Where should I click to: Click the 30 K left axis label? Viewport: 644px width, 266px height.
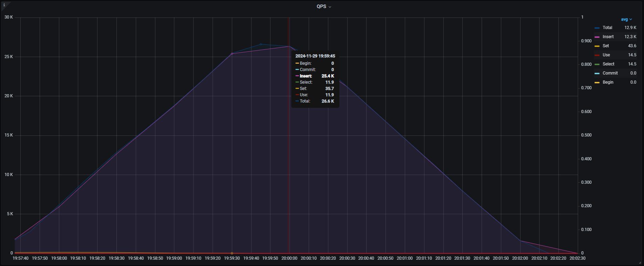click(x=9, y=17)
